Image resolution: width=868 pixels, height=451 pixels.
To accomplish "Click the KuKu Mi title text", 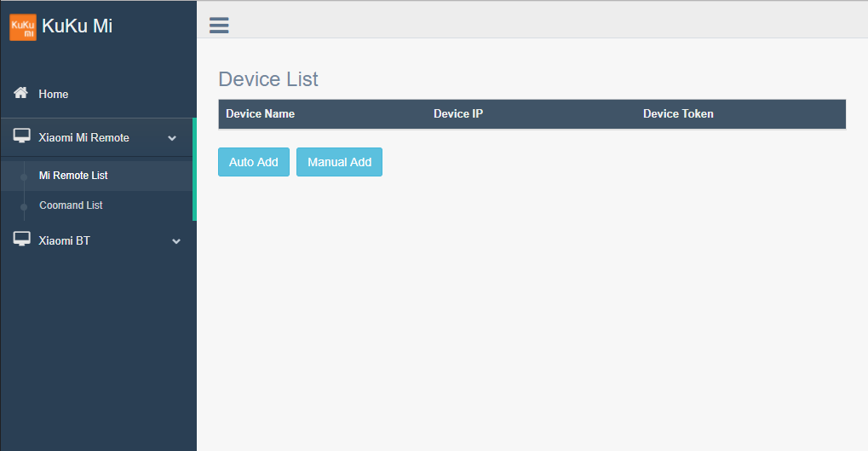I will coord(77,26).
